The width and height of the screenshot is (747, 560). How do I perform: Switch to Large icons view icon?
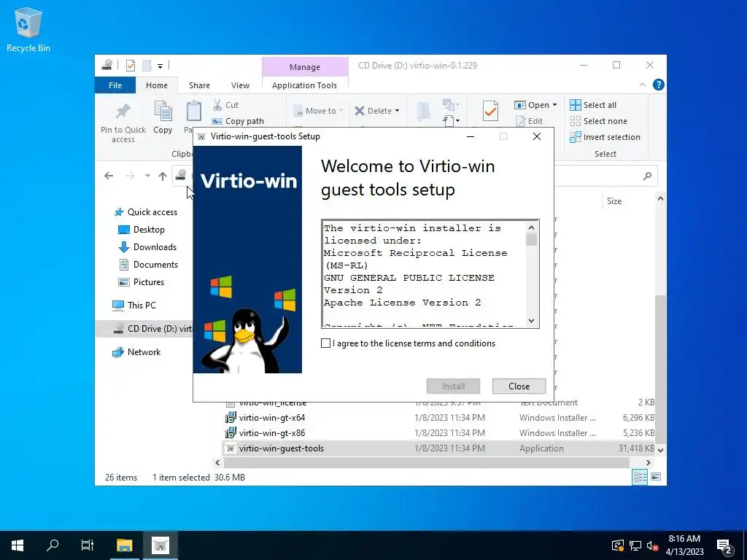pyautogui.click(x=656, y=477)
